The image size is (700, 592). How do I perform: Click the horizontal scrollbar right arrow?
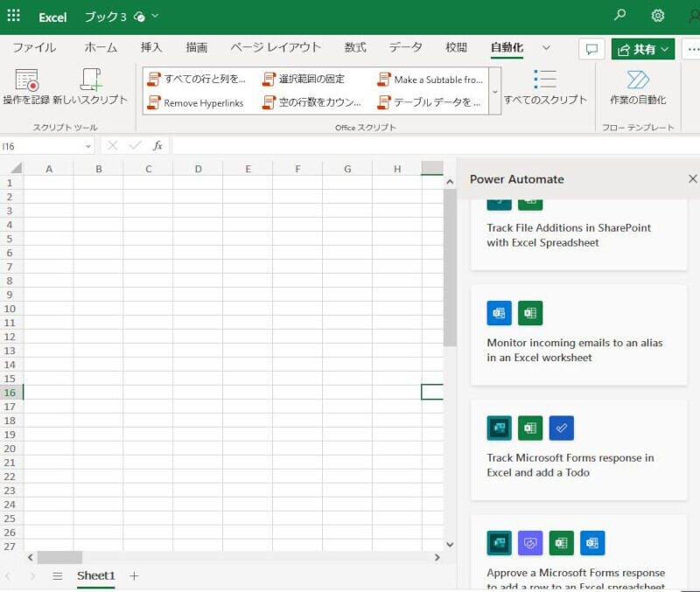tap(437, 557)
